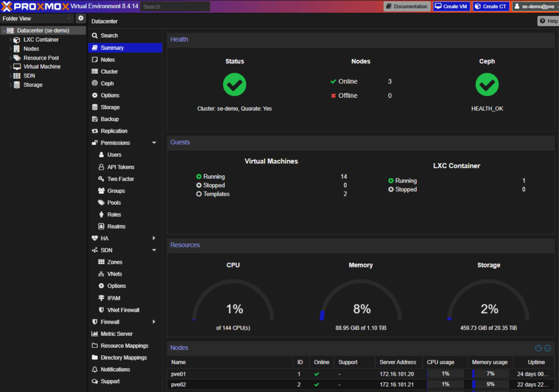Click the Proxmox logo

click(x=32, y=6)
